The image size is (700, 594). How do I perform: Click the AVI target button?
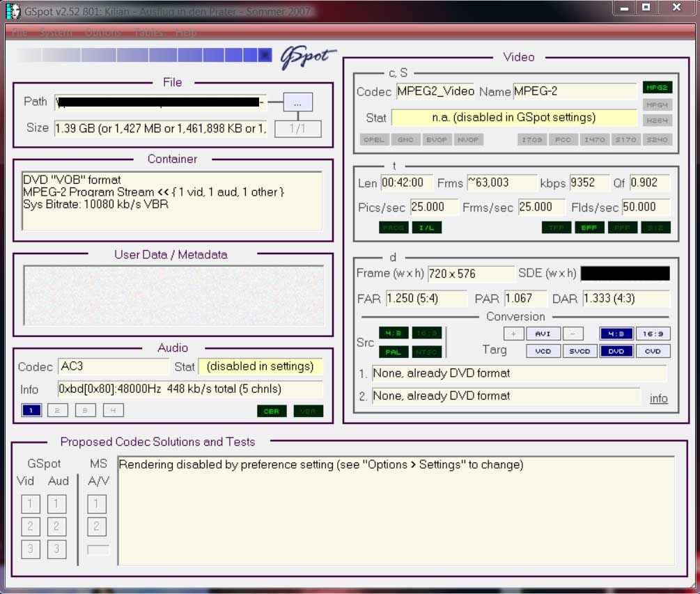[x=543, y=334]
